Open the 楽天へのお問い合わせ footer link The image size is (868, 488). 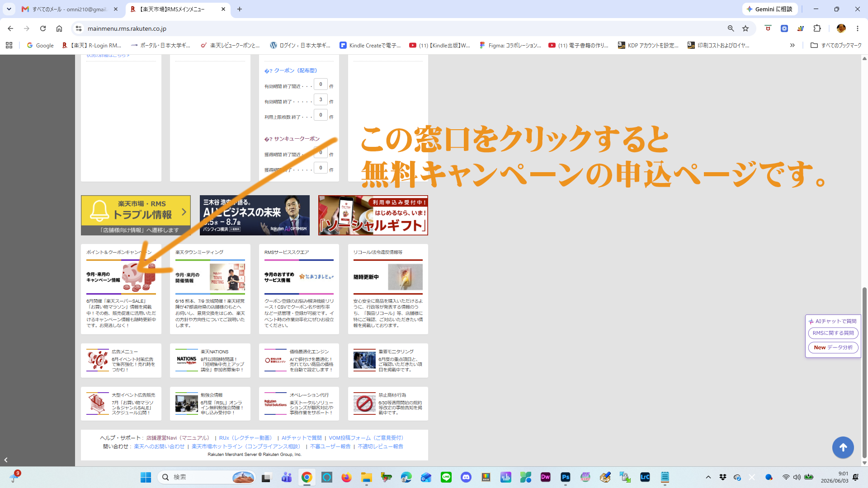click(x=159, y=446)
